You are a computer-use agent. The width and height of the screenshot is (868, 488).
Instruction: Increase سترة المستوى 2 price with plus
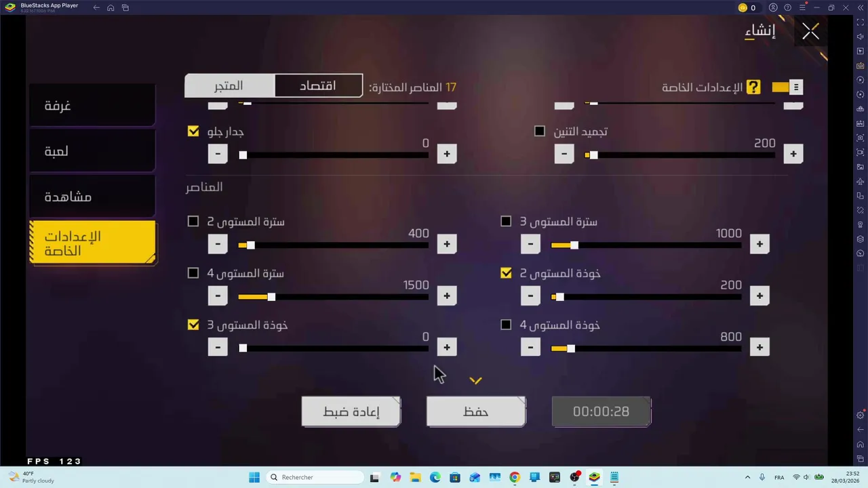point(447,244)
